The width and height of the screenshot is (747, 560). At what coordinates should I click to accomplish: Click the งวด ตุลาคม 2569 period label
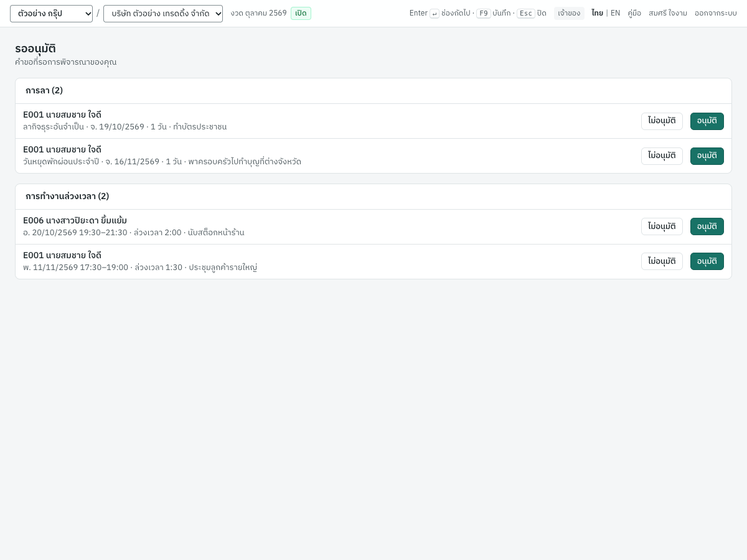(258, 13)
